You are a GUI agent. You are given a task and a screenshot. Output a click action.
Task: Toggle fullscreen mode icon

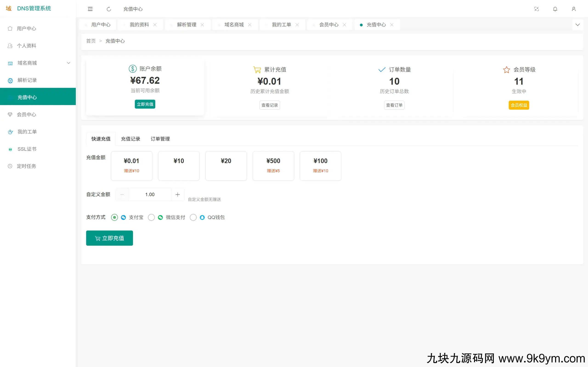[x=537, y=9]
